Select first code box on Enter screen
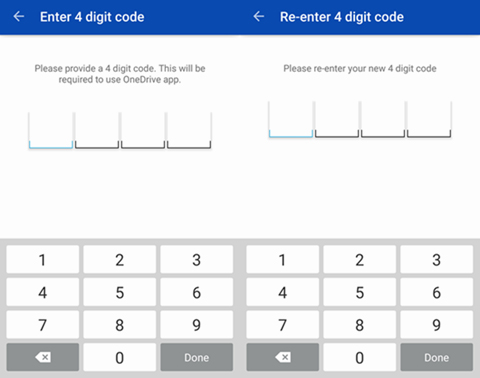The width and height of the screenshot is (480, 378). [x=51, y=130]
